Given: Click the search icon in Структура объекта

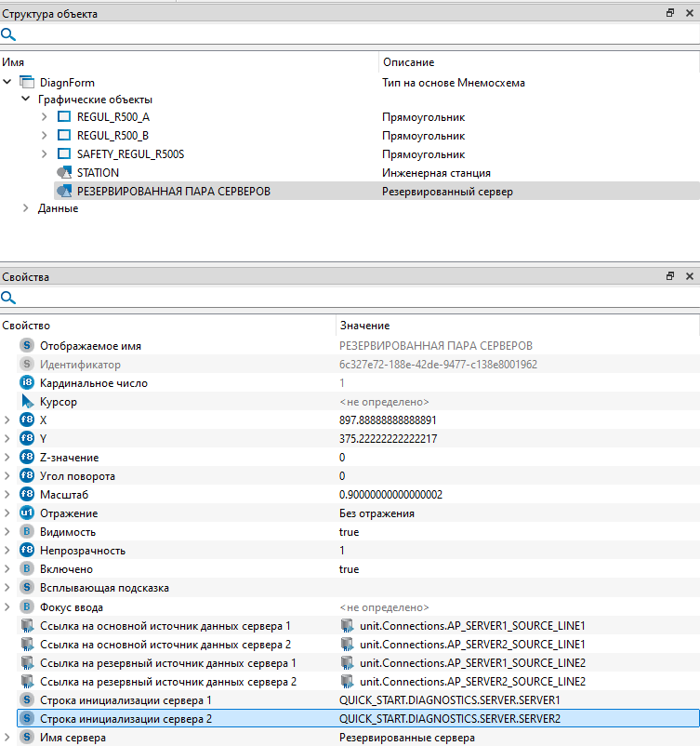Looking at the screenshot, I should [8, 34].
